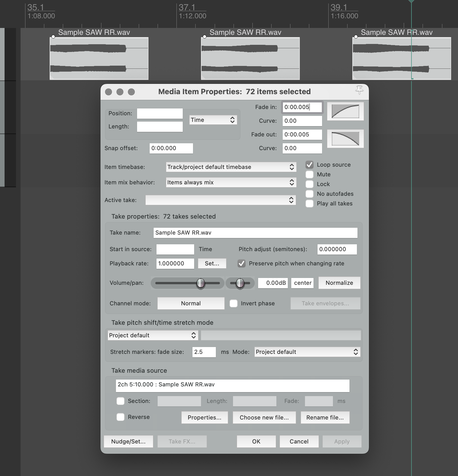Click the Take name field
Viewport: 458px width, 476px height.
click(255, 233)
